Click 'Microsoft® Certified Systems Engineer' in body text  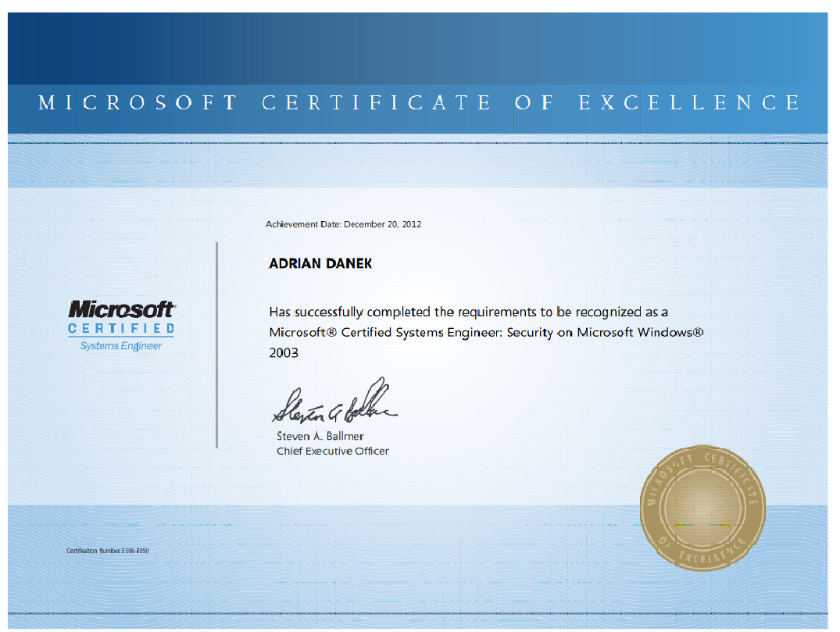coord(386,332)
